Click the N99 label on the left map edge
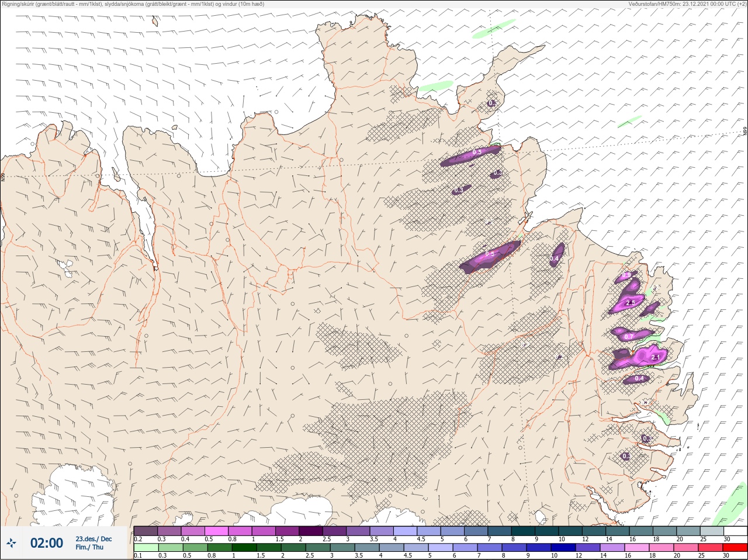This screenshot has width=748, height=560. [x=3, y=176]
